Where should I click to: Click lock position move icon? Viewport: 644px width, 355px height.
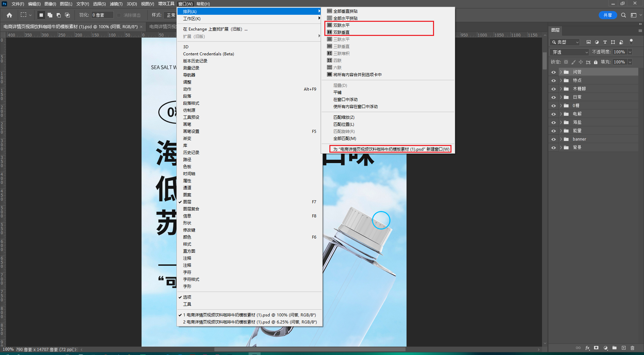coord(581,62)
